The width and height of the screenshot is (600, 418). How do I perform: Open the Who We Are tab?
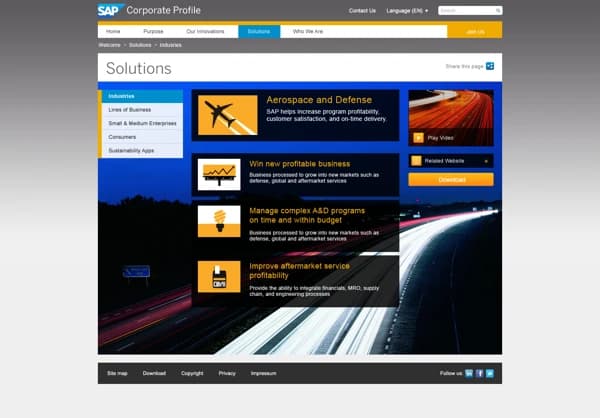(308, 31)
